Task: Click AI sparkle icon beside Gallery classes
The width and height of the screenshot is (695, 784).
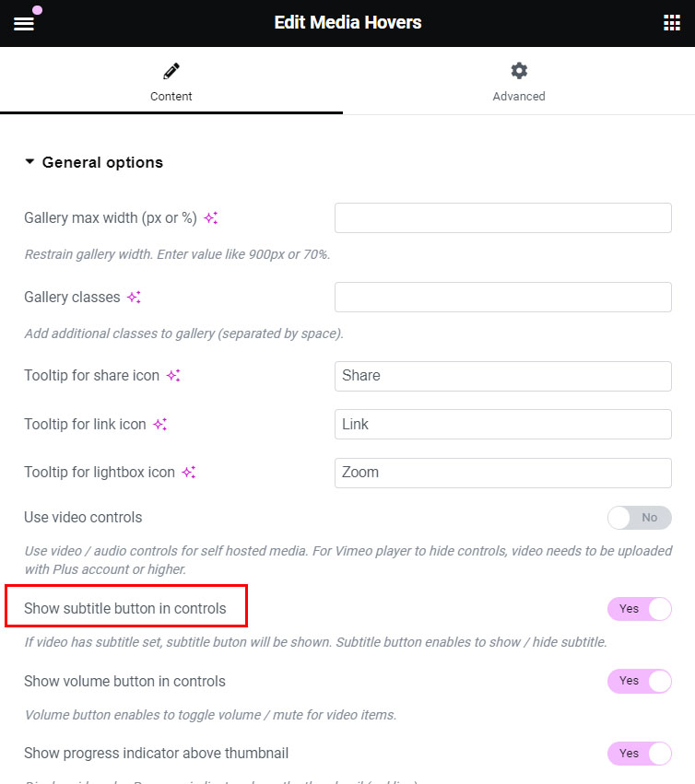Action: tap(134, 298)
